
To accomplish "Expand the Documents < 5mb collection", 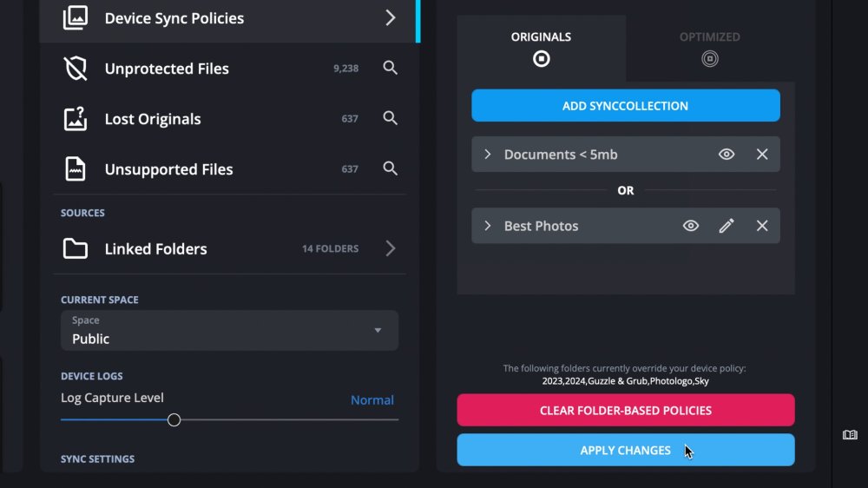I will pyautogui.click(x=488, y=155).
